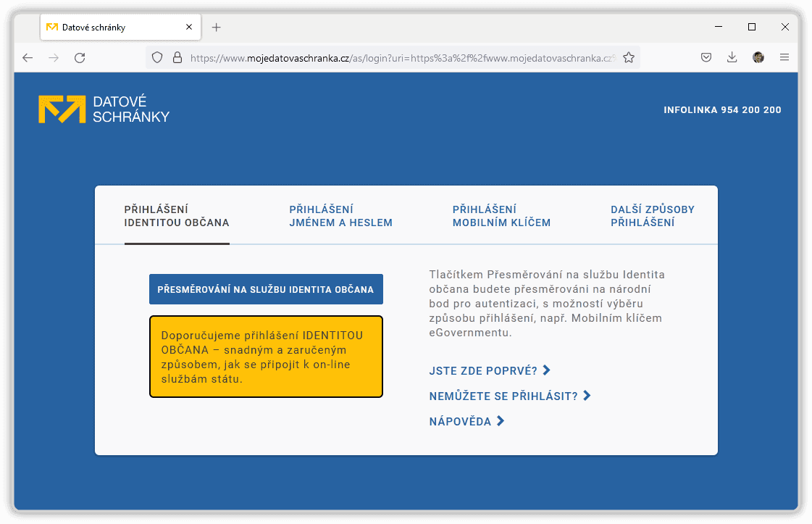
Task: Click the Datové schránky logo
Action: [104, 109]
